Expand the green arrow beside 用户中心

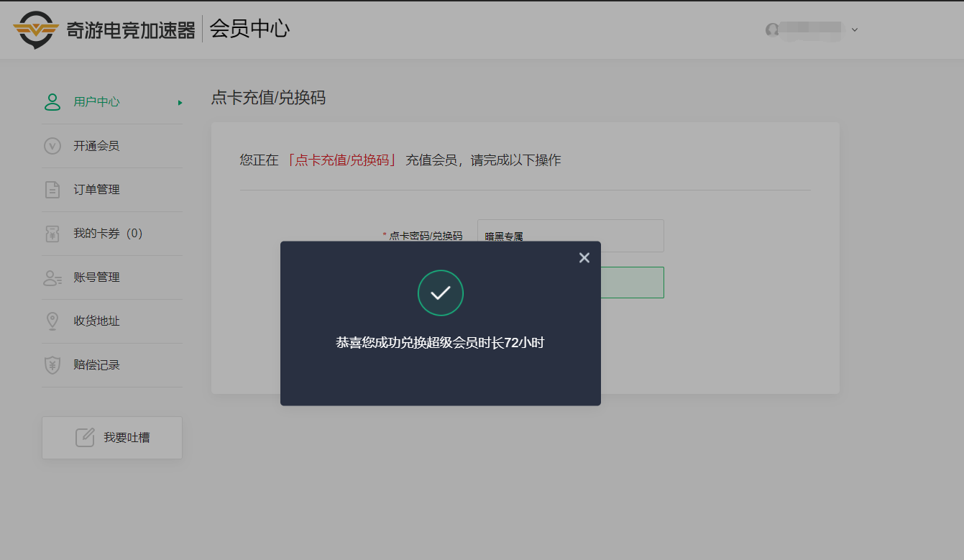coord(180,103)
